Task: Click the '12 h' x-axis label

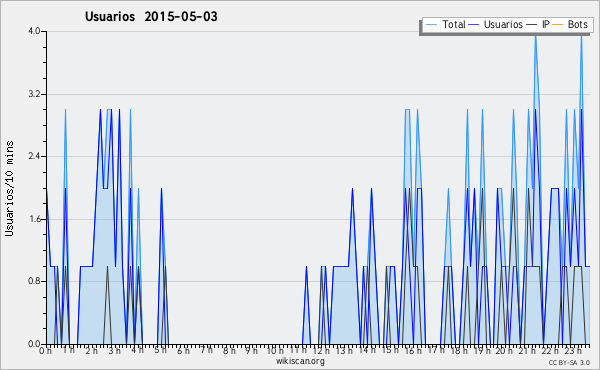Action: pyautogui.click(x=321, y=351)
